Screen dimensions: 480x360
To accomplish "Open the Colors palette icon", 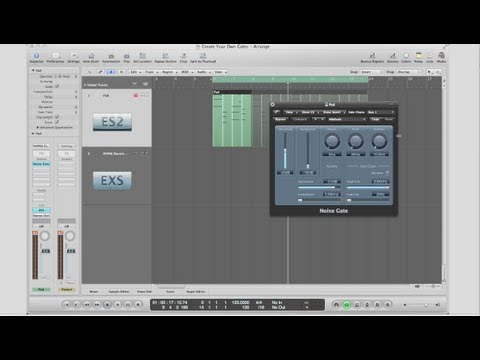I will click(x=406, y=58).
